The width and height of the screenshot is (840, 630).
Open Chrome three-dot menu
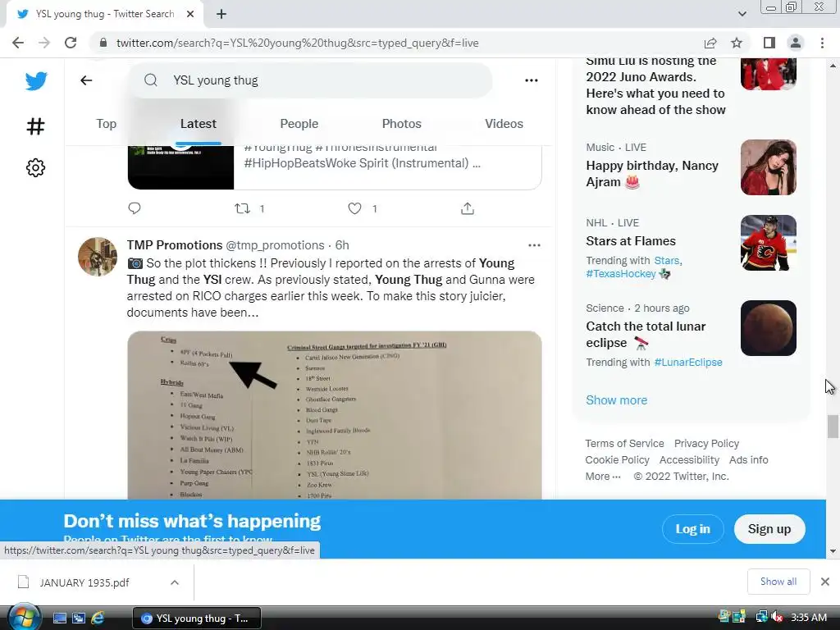822,43
